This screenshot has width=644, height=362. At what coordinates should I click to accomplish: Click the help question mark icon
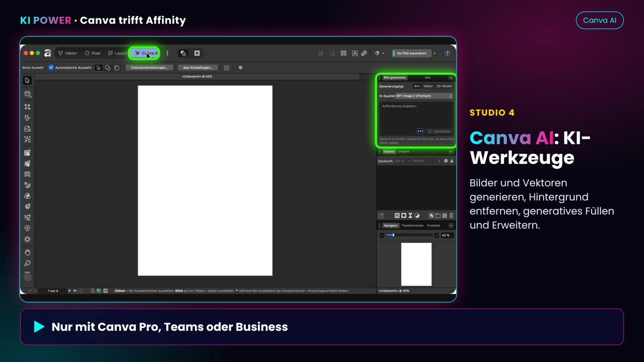click(x=447, y=53)
